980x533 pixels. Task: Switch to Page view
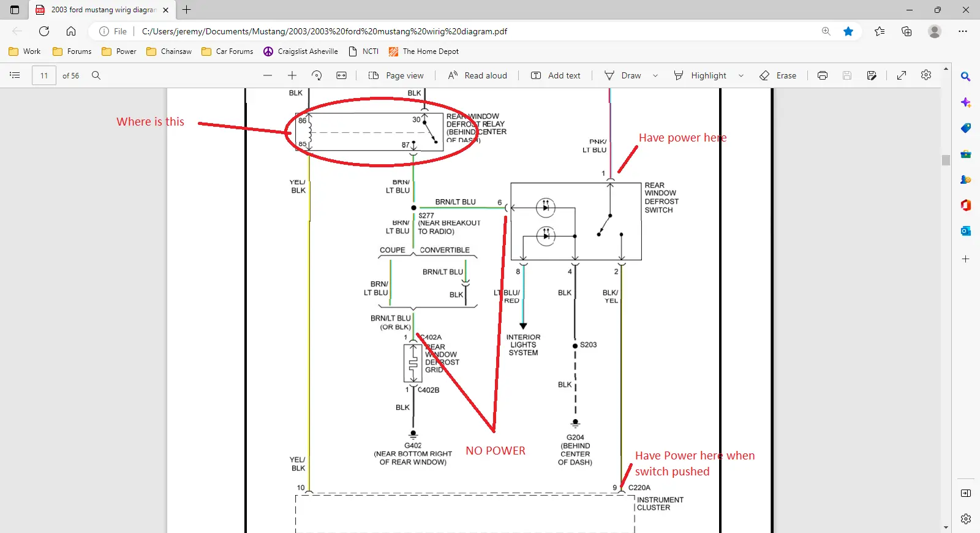(x=396, y=75)
